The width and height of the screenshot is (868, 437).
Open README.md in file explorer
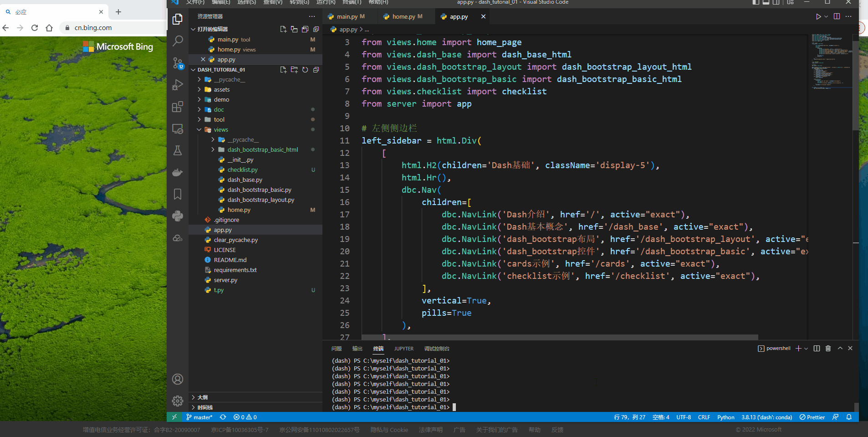(230, 260)
